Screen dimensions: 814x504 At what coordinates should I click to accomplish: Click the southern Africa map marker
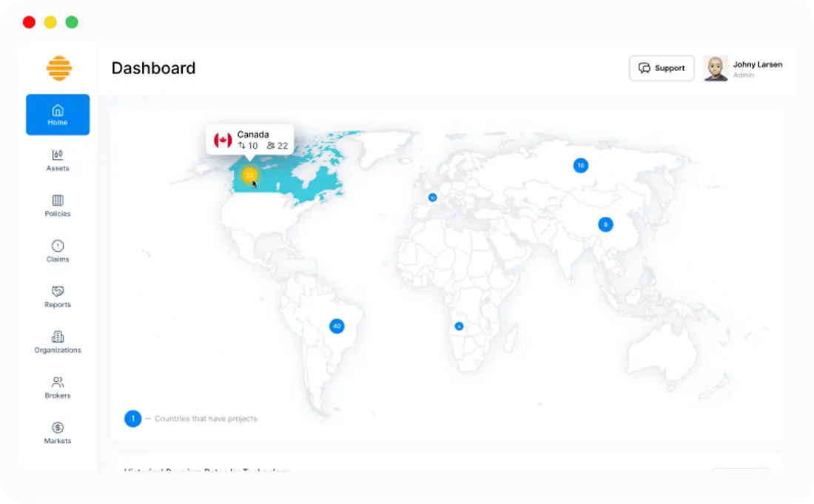pos(459,326)
